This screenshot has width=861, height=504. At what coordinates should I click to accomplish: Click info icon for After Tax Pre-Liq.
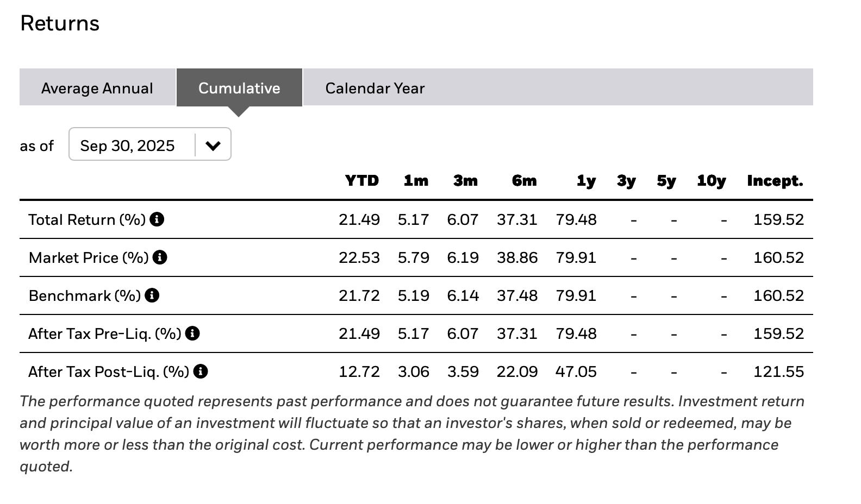click(192, 333)
